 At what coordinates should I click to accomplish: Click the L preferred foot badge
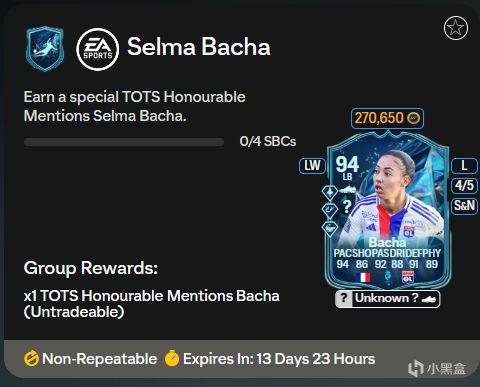coord(464,166)
